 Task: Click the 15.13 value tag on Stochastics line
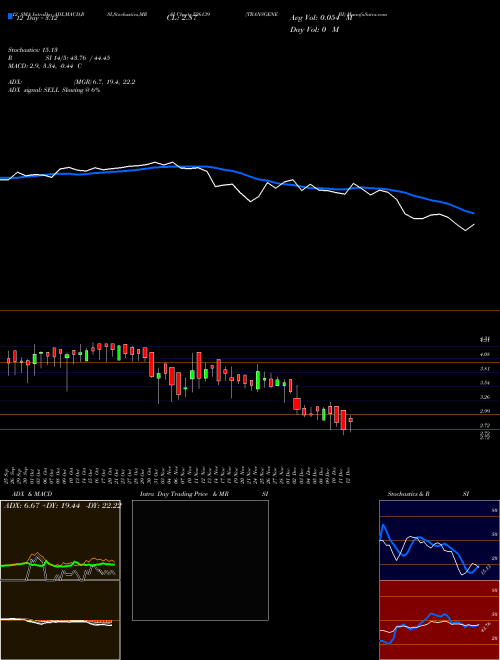pyautogui.click(x=485, y=570)
